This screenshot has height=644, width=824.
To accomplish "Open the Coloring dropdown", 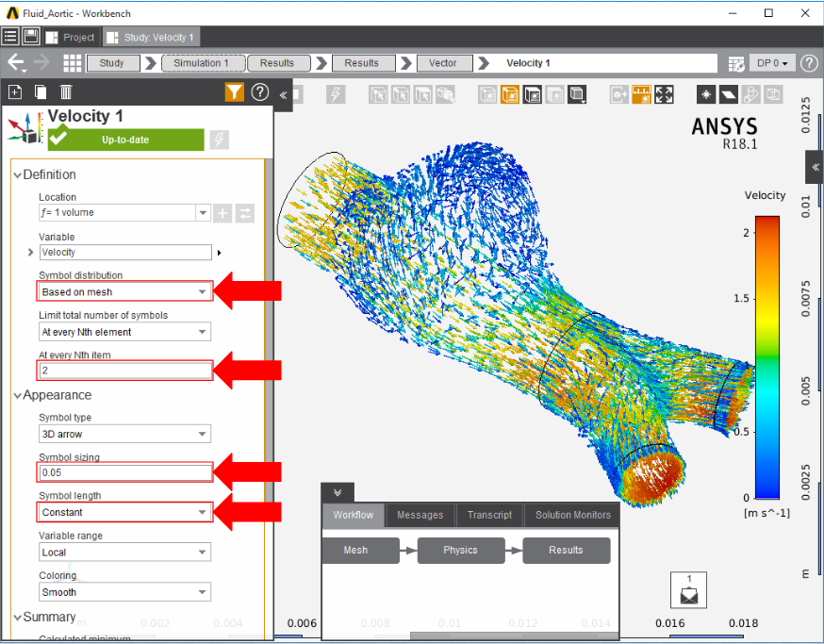I will click(124, 592).
